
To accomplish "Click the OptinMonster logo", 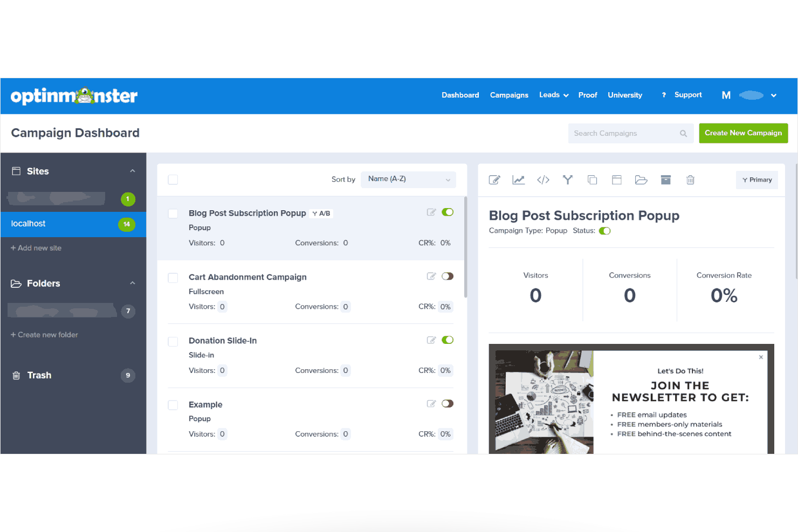I will point(74,96).
